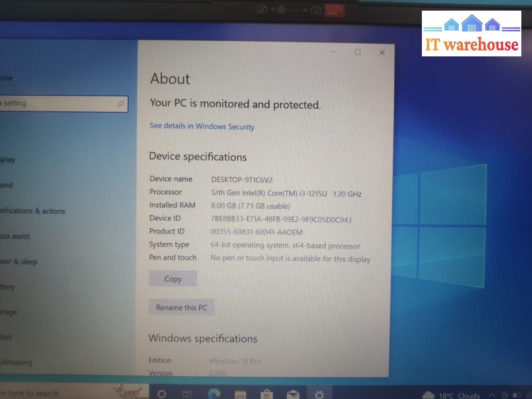The width and height of the screenshot is (532, 399).
Task: Open Cortana circle icon in taskbar
Action: [x=162, y=394]
